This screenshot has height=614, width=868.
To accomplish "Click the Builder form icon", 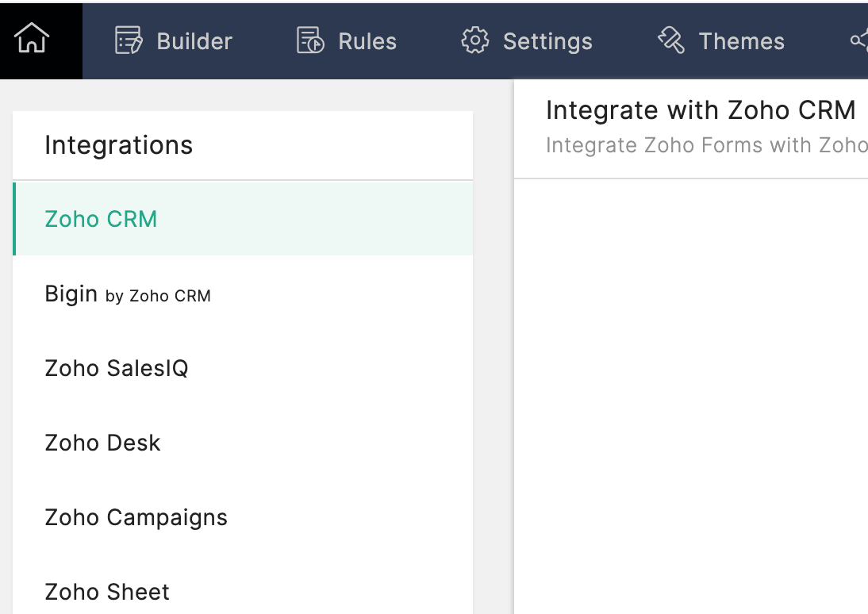I will pos(129,40).
